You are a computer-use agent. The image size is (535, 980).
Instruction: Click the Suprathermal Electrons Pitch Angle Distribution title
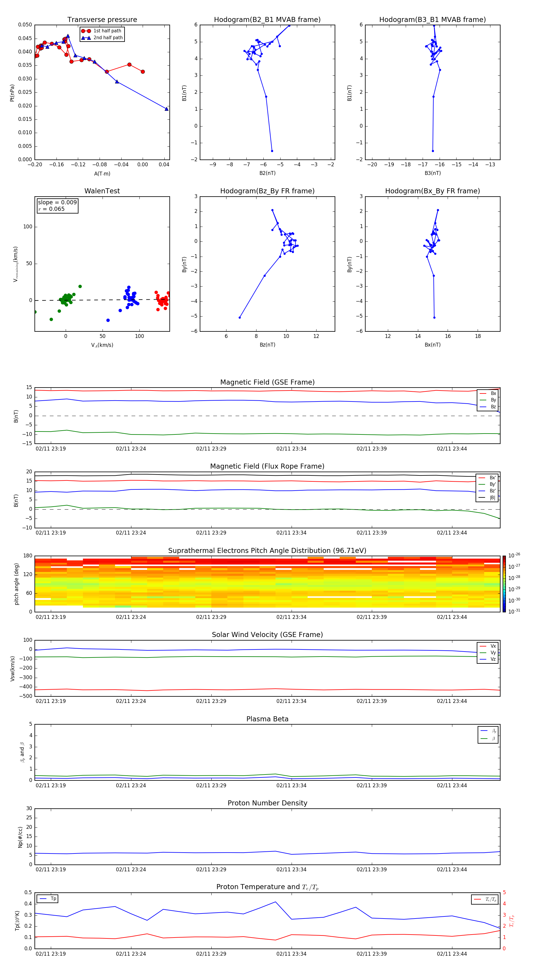(x=267, y=551)
